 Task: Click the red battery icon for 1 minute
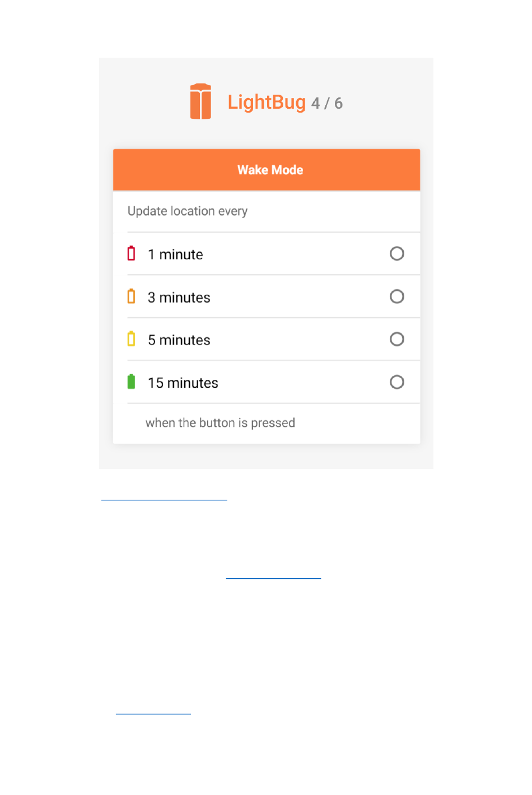click(131, 253)
